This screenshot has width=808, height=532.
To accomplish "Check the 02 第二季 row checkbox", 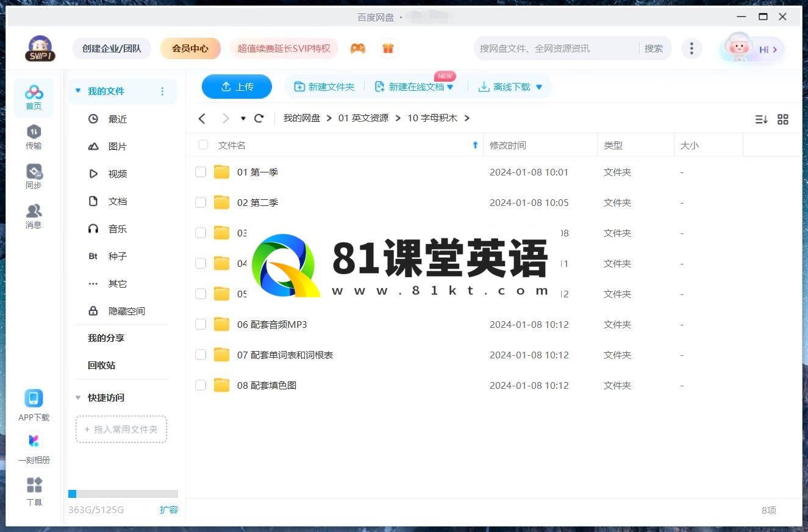I will (x=201, y=202).
